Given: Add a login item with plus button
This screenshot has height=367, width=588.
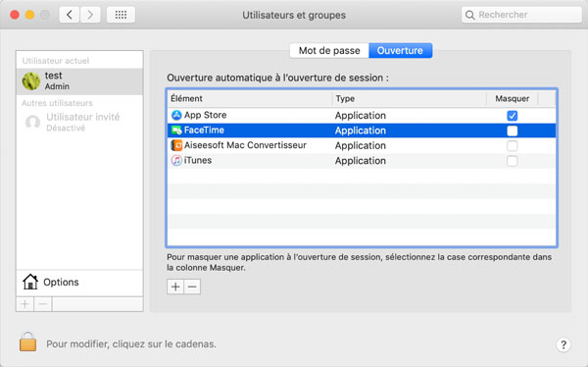Looking at the screenshot, I should click(175, 287).
